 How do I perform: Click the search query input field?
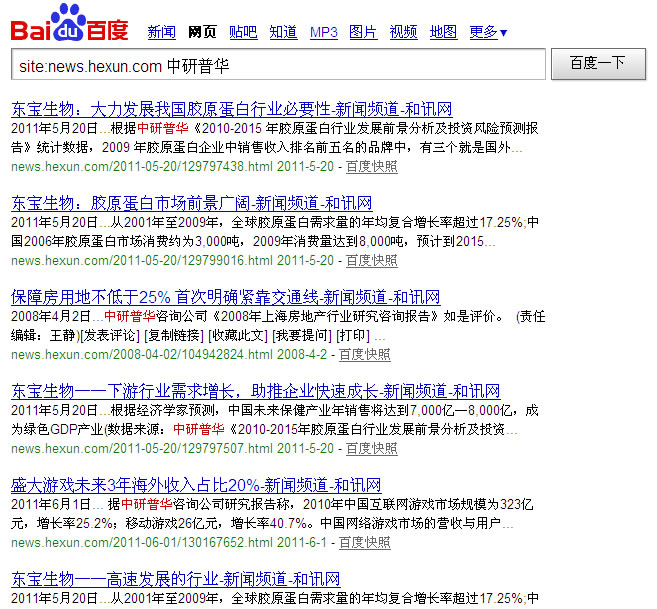(x=278, y=65)
